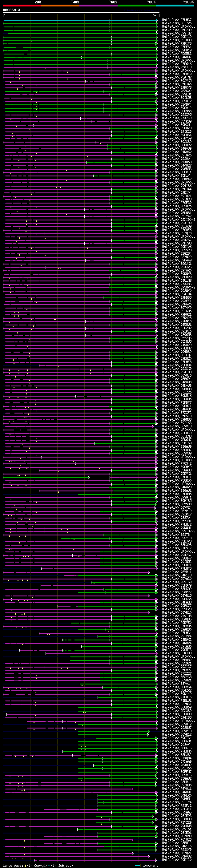Open hit UniRef100_C0SV76

(x=176, y=775)
